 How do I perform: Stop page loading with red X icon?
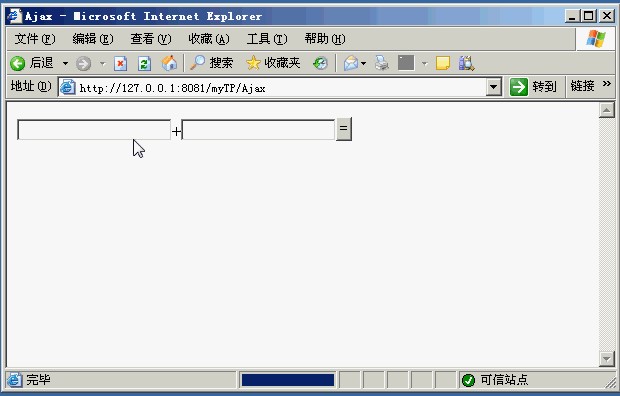coord(121,63)
